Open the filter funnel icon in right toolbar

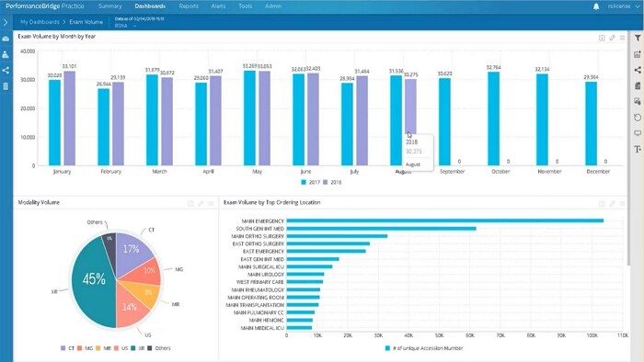[x=638, y=38]
